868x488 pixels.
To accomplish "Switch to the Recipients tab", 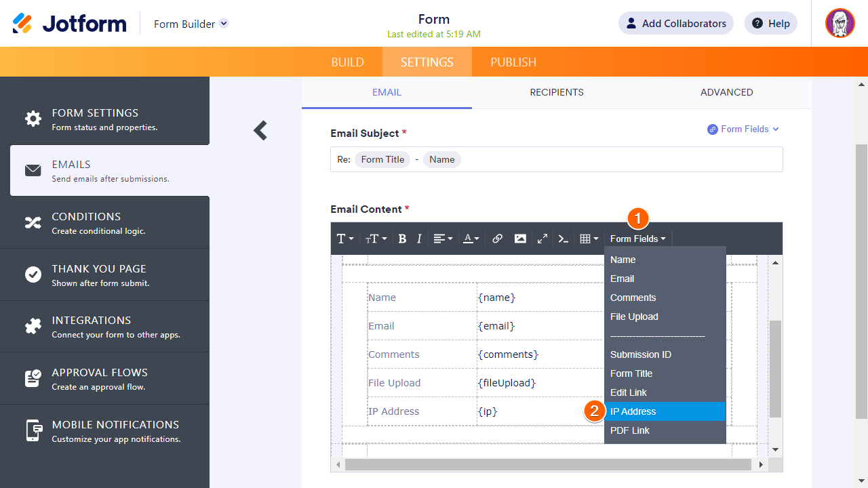I will pos(556,92).
